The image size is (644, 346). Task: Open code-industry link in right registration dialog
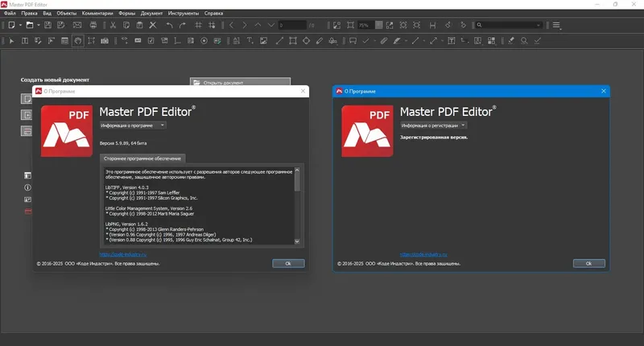pos(423,254)
